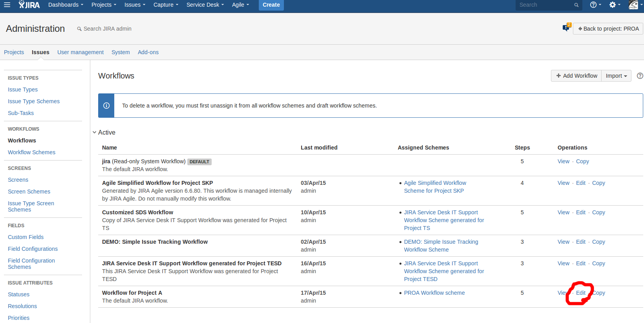This screenshot has width=644, height=323.
Task: Open the Agile dropdown menu
Action: 240,5
